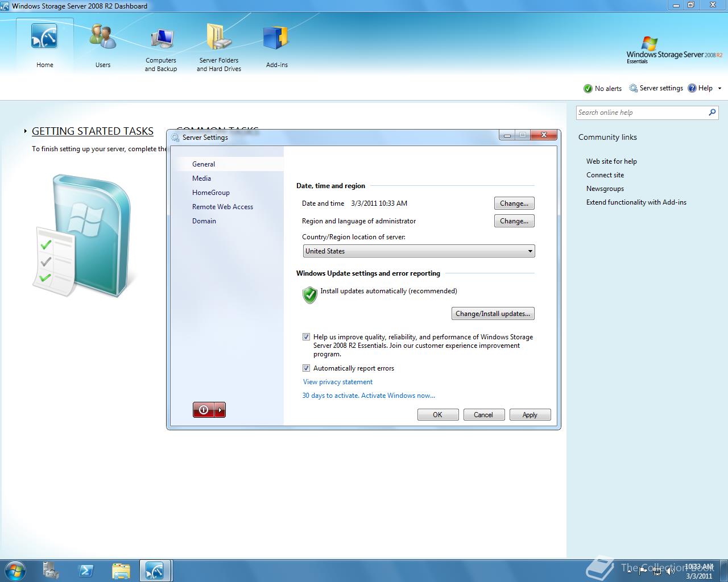The width and height of the screenshot is (728, 582).
Task: Open the Add-ins section icon
Action: point(277,38)
